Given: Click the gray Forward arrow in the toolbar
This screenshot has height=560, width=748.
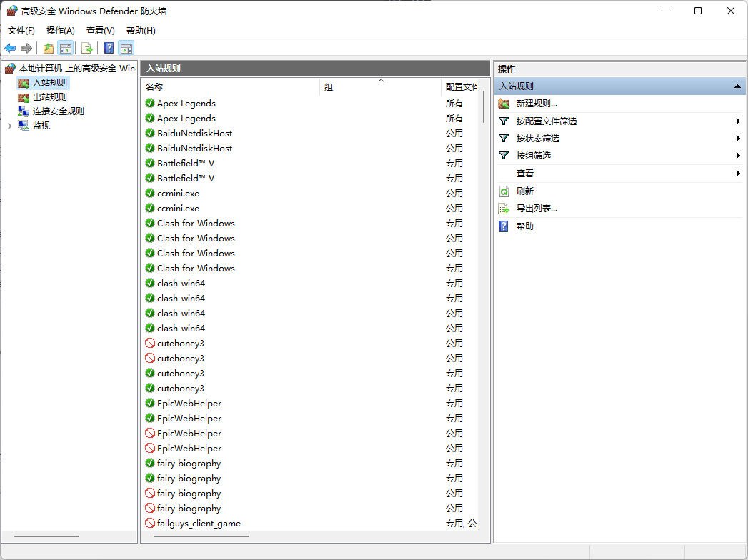Looking at the screenshot, I should pyautogui.click(x=26, y=48).
